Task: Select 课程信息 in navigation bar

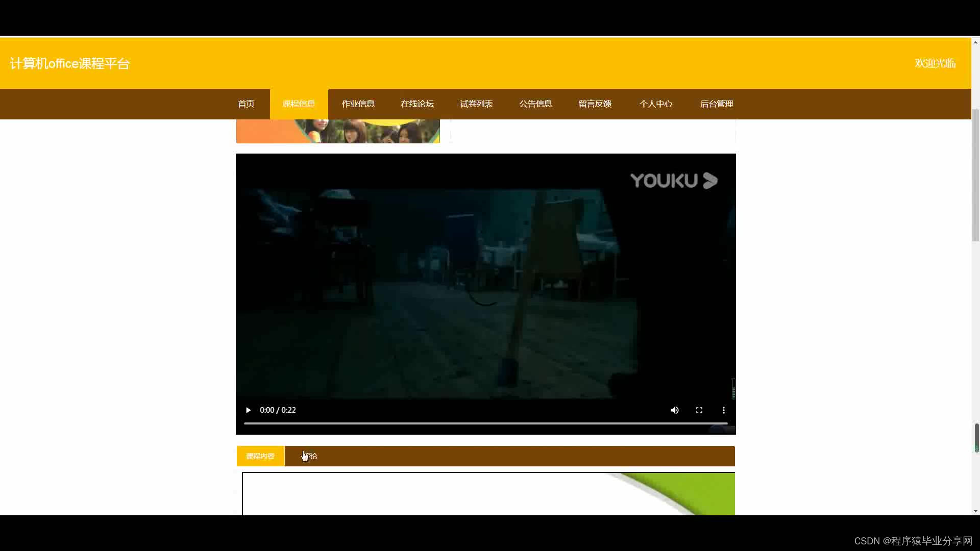Action: click(x=299, y=104)
